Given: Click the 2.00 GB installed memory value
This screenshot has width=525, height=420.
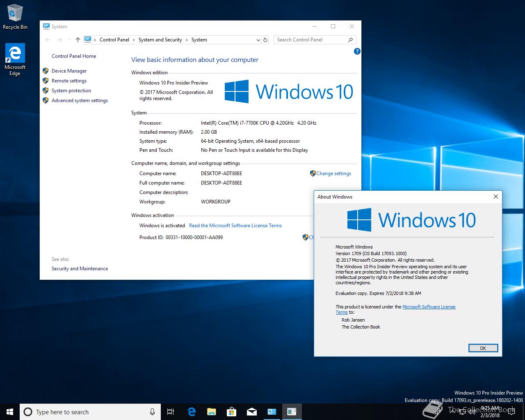Looking at the screenshot, I should click(x=209, y=132).
